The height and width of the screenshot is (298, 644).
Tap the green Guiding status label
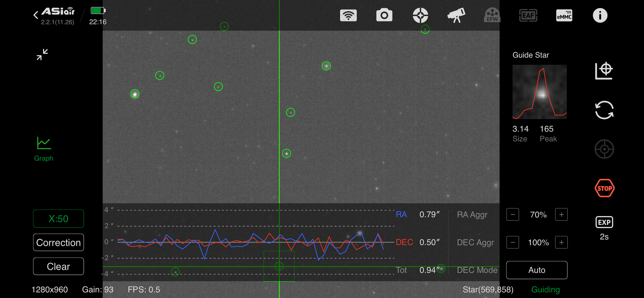click(545, 289)
